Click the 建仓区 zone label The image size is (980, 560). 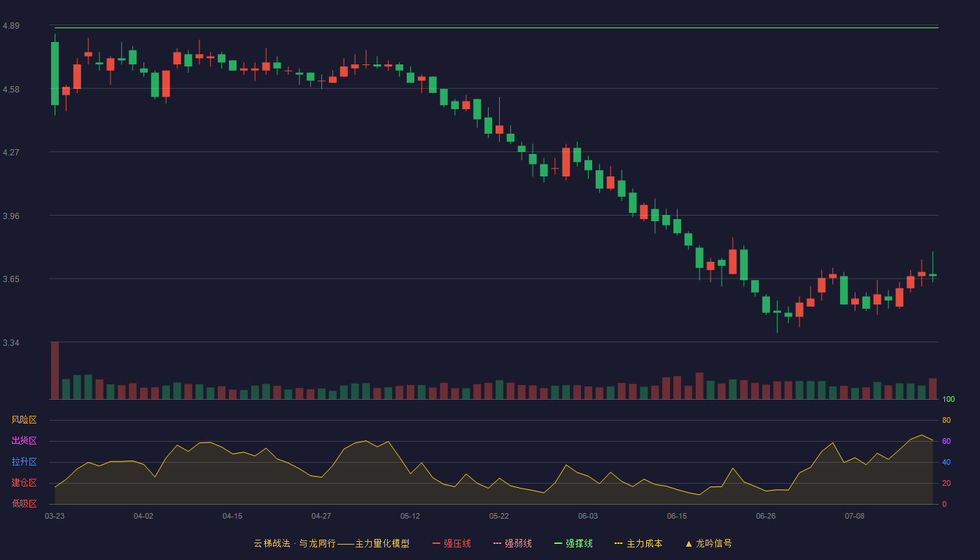pos(24,483)
